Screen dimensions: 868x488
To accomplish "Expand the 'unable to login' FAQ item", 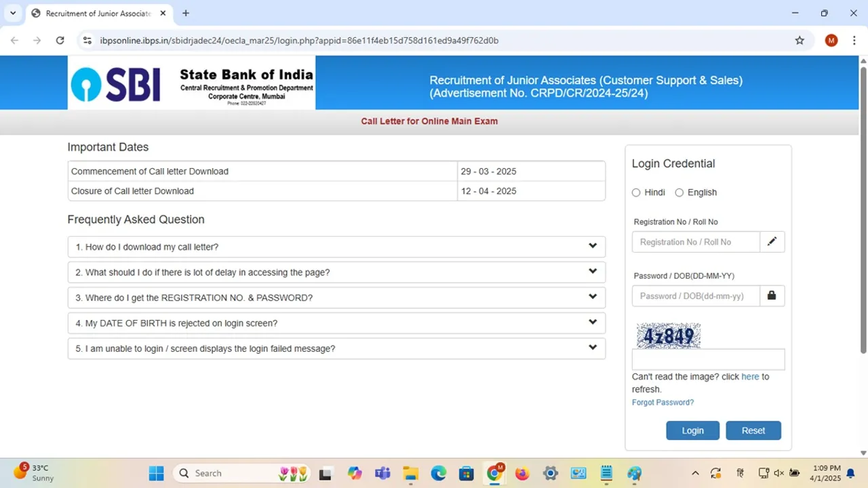I will (336, 348).
